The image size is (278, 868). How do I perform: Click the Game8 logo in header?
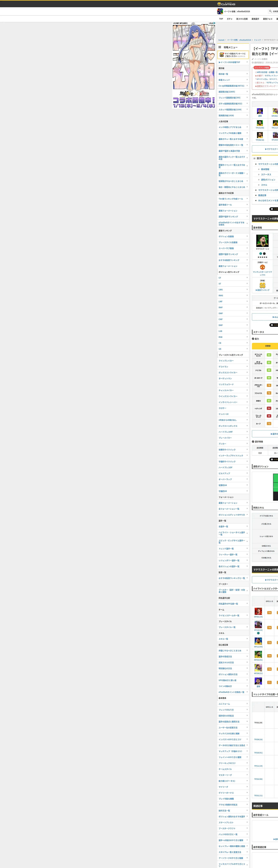pos(226,4)
